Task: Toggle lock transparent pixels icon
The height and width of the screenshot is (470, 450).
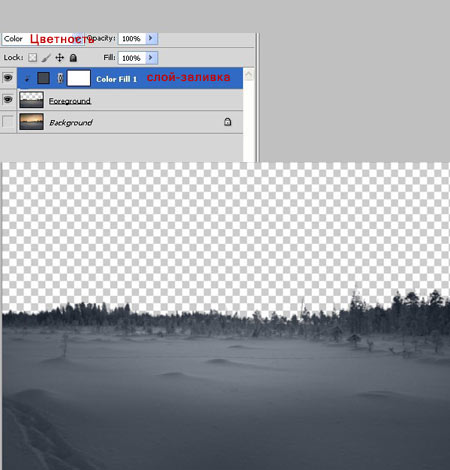Action: point(32,58)
